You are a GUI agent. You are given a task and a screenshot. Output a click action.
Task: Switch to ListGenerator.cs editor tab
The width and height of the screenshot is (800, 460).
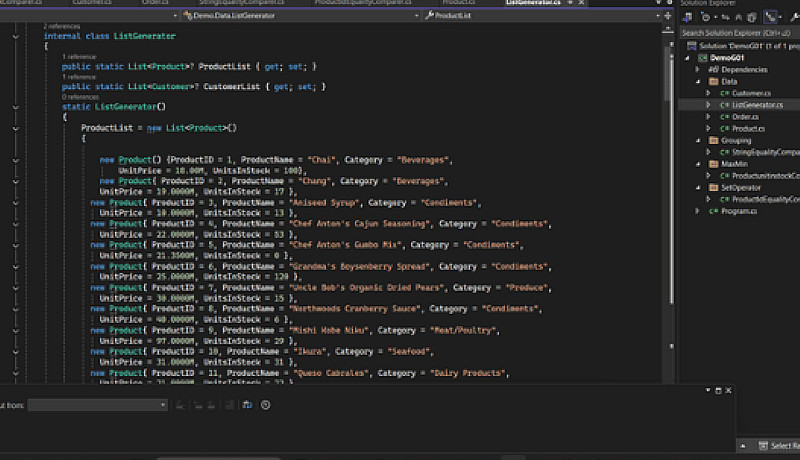(533, 3)
